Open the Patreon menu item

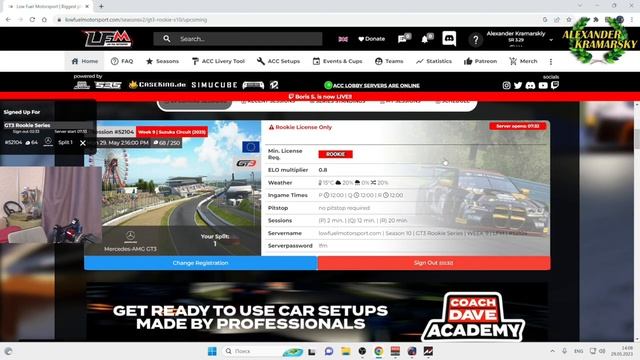tap(480, 61)
